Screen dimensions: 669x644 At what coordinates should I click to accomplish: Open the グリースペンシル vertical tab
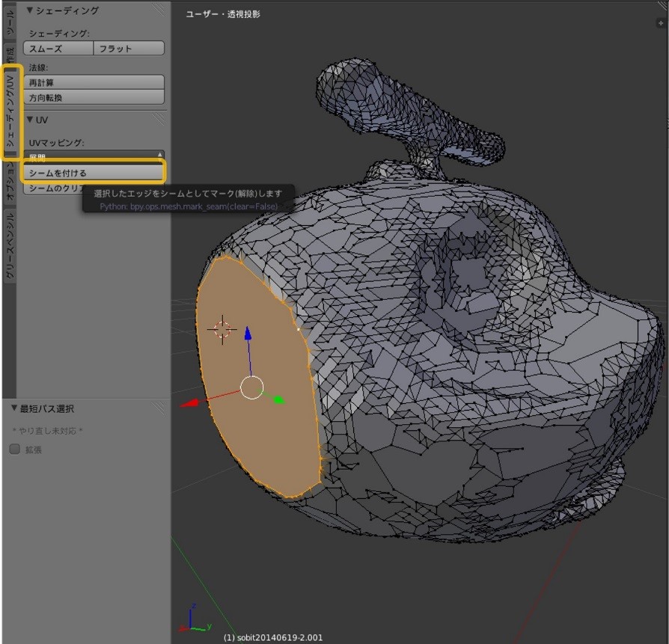click(10, 245)
